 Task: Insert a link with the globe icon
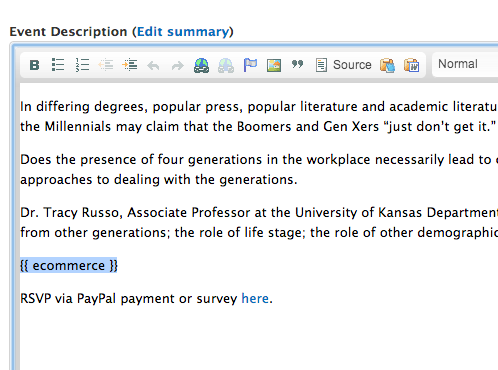(x=201, y=65)
